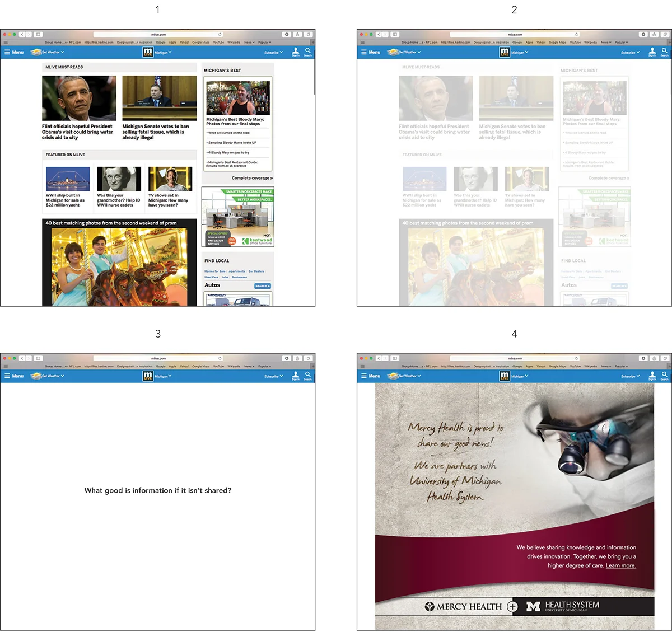Screen dimensions: 672x632
Task: Click the Apartments link under Find Local
Action: [x=237, y=271]
